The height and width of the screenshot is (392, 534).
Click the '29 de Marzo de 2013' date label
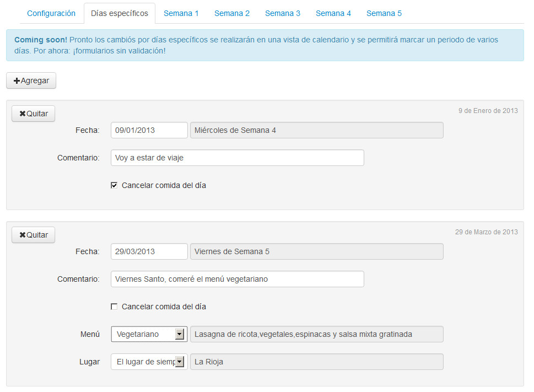coord(486,232)
